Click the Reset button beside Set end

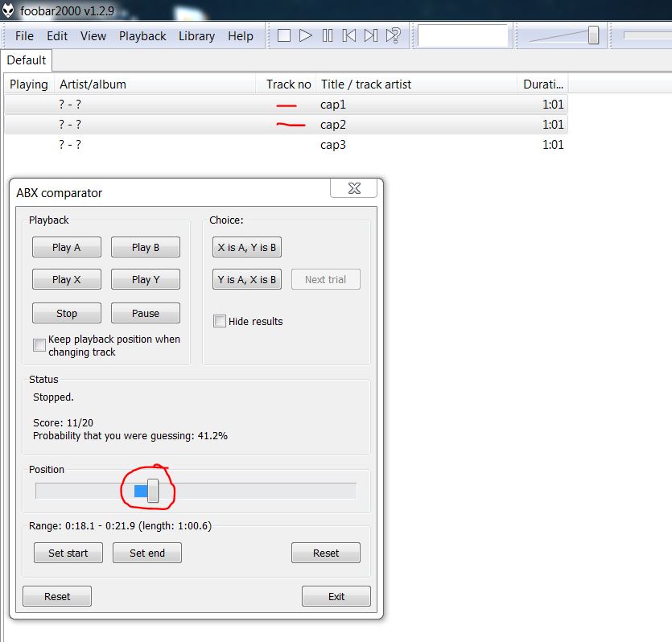pos(326,554)
